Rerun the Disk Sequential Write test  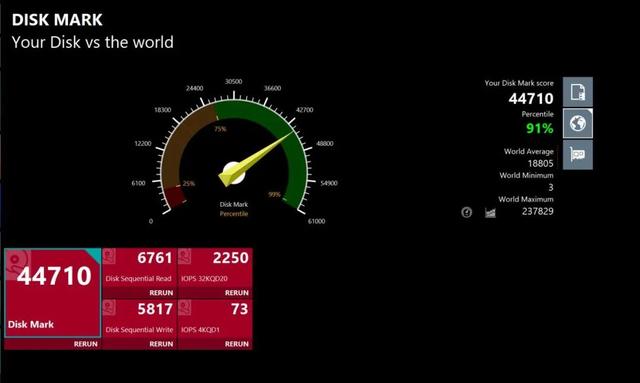[161, 344]
